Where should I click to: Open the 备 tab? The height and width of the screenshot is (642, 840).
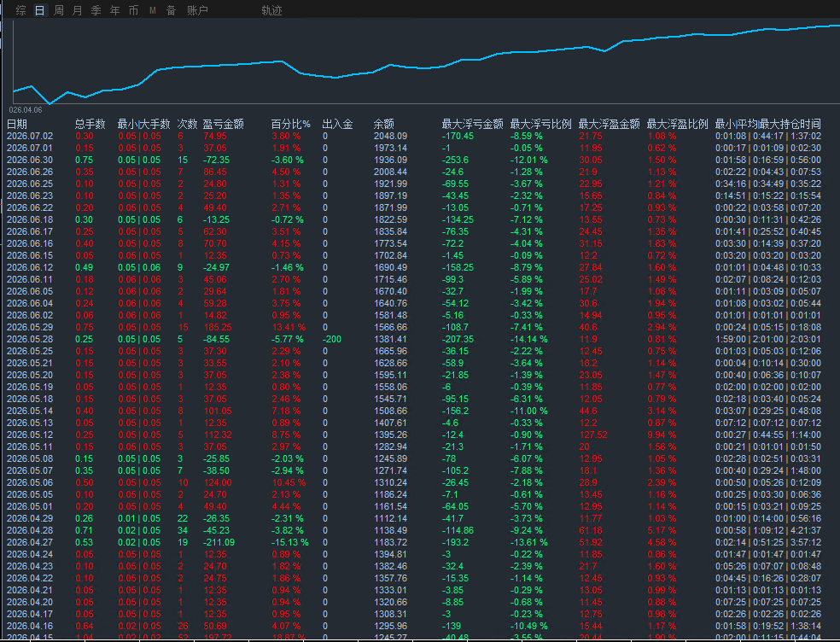(172, 10)
